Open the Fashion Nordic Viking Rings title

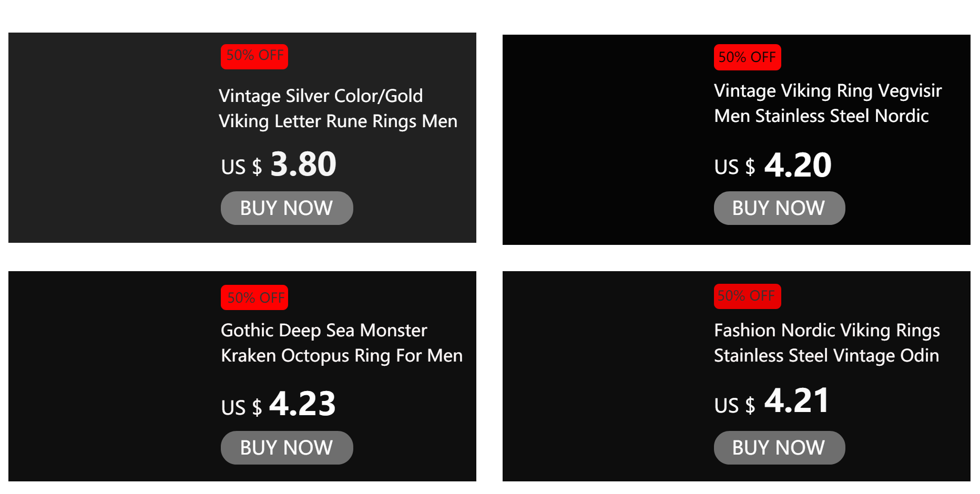click(826, 343)
